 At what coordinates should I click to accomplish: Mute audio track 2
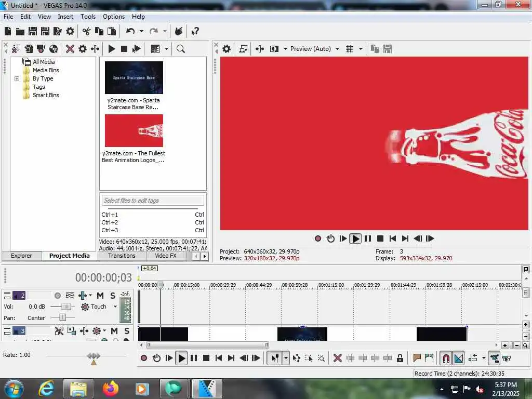click(x=100, y=296)
